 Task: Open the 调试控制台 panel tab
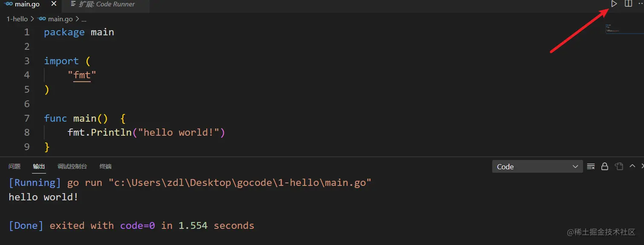click(72, 166)
